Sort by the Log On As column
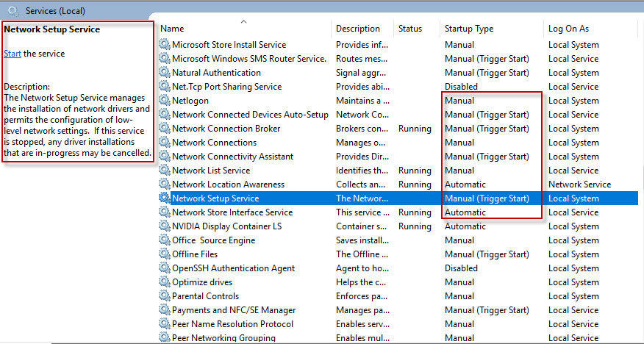Screen dimensions: 644x344 coord(568,29)
